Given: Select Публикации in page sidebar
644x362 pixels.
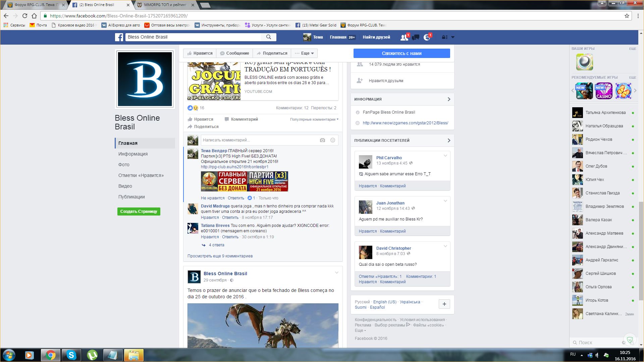Looking at the screenshot, I should point(131,197).
